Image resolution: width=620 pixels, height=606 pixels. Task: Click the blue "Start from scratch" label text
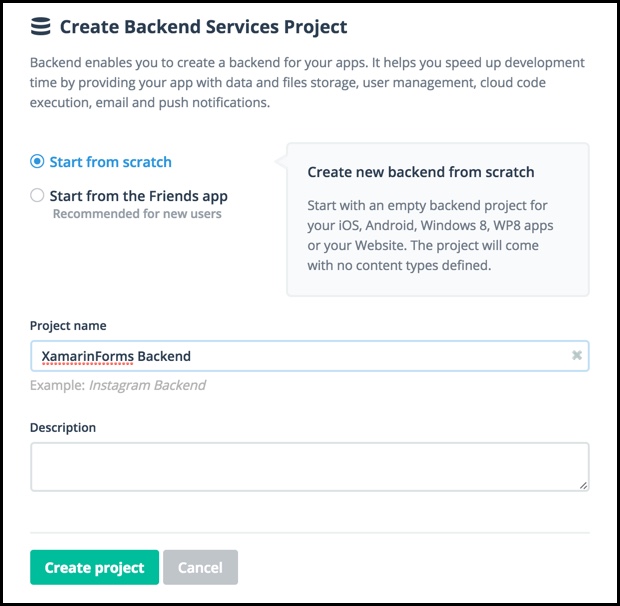click(x=110, y=162)
